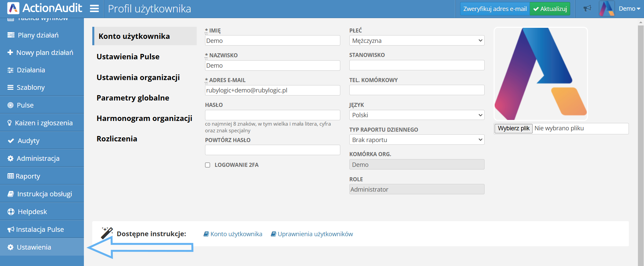Click the hamburger menu icon
Viewport: 644px width, 266px height.
94,9
